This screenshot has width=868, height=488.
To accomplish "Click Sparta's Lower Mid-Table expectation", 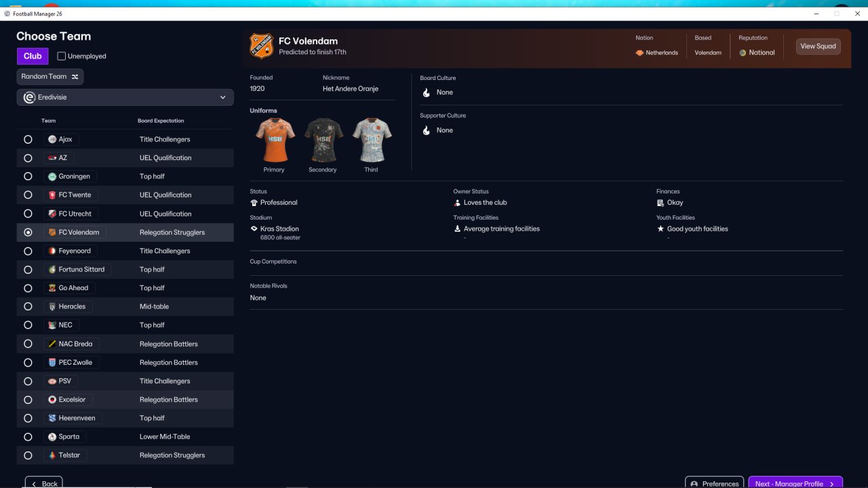I will [x=165, y=436].
